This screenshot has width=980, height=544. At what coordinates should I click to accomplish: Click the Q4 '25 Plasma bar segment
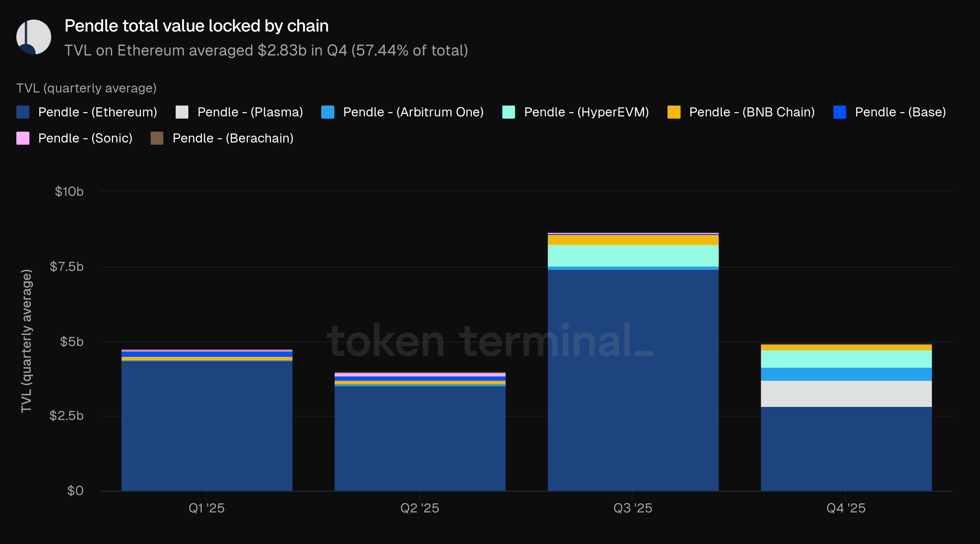tap(846, 394)
